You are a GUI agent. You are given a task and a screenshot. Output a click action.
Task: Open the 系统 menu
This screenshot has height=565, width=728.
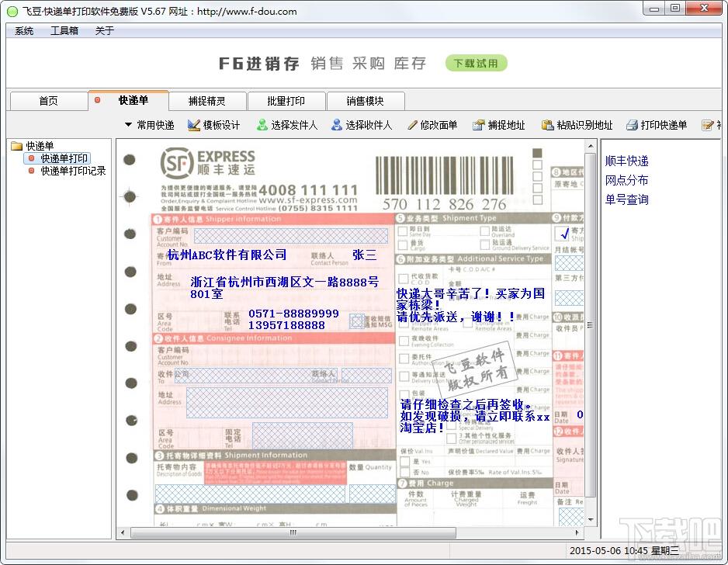(24, 30)
